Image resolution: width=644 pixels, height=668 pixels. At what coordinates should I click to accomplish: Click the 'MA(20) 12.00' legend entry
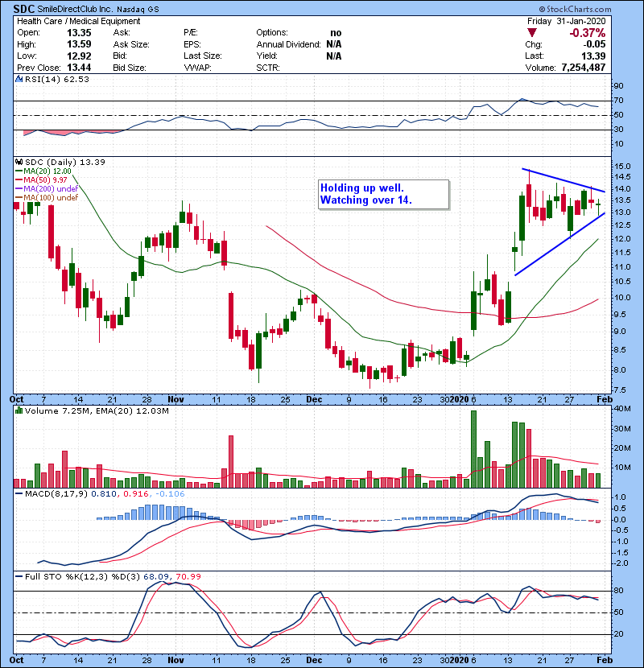(43, 171)
